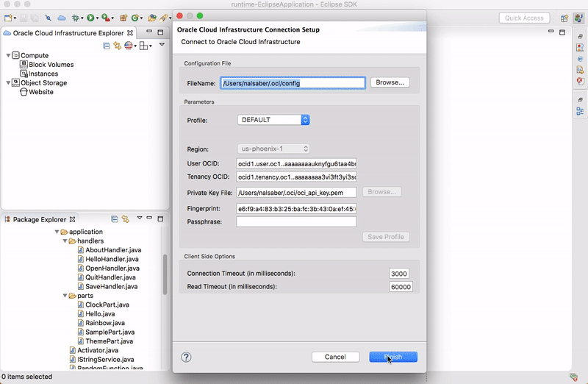Click the Open Type toolbar icon
588x384 pixels.
(x=152, y=18)
